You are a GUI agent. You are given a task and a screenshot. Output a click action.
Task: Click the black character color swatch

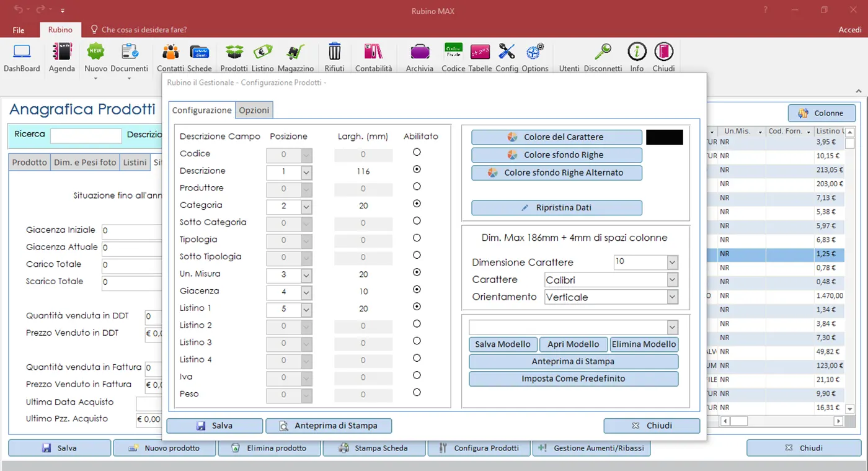[664, 137]
